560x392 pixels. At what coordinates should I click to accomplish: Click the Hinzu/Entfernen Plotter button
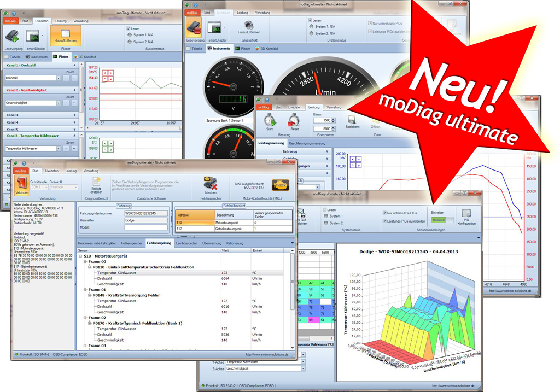click(66, 36)
